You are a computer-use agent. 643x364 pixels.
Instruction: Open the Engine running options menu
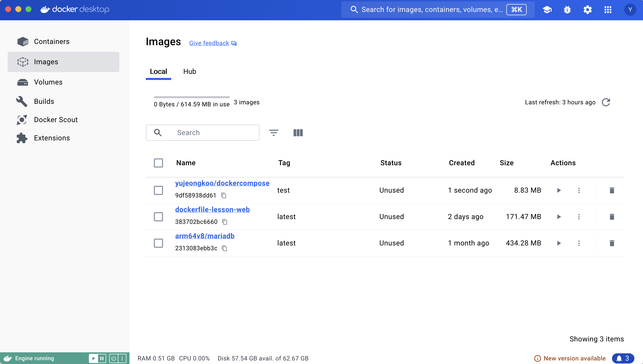(122, 358)
